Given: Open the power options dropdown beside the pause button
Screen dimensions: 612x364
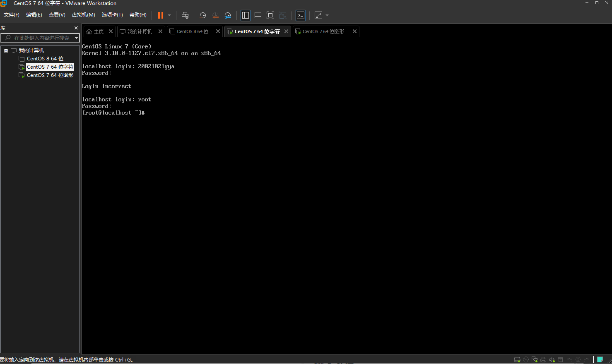Looking at the screenshot, I should pos(169,15).
